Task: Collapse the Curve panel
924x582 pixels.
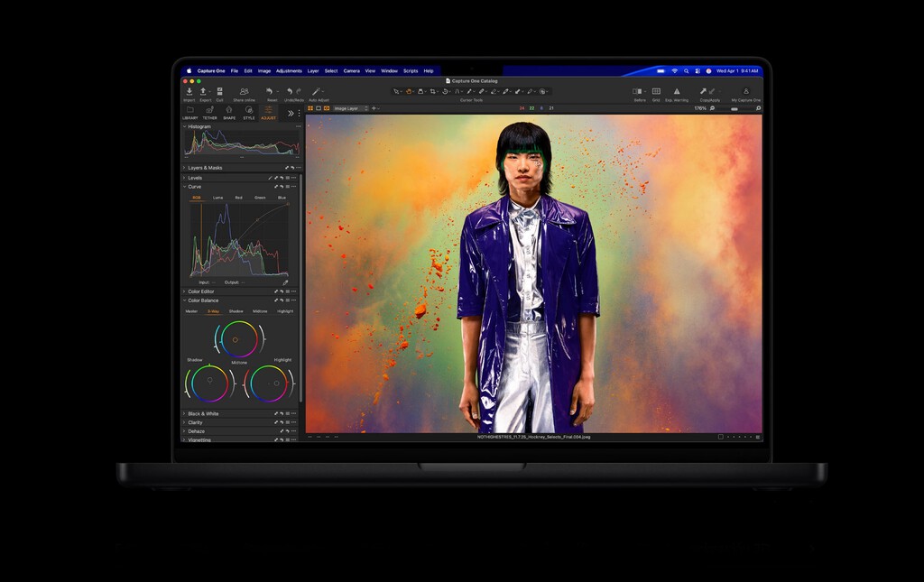Action: tap(184, 186)
